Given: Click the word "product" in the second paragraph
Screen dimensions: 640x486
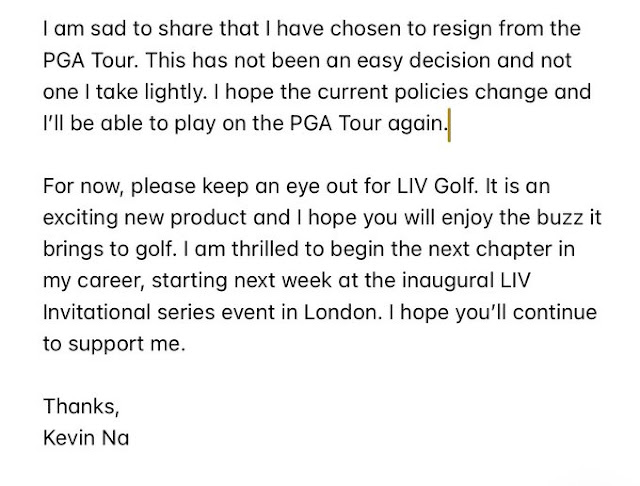Looking at the screenshot, I should (x=208, y=219).
